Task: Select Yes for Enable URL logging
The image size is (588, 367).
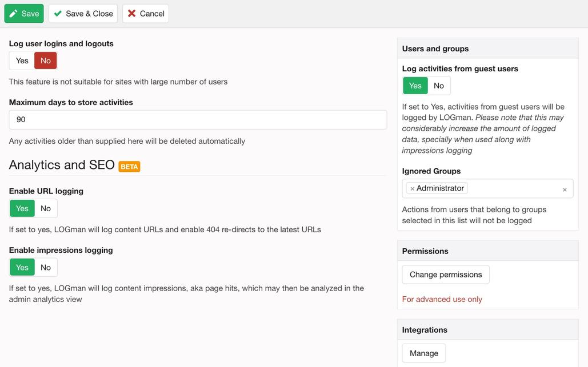Action: point(22,208)
